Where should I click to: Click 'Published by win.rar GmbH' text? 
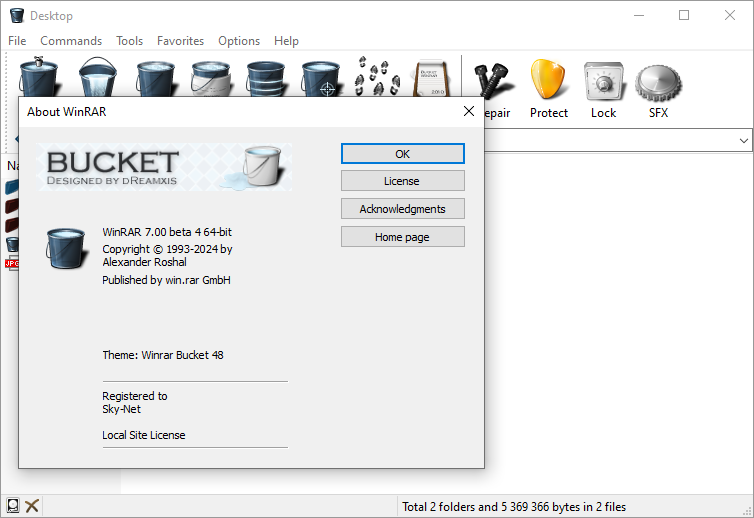point(166,280)
